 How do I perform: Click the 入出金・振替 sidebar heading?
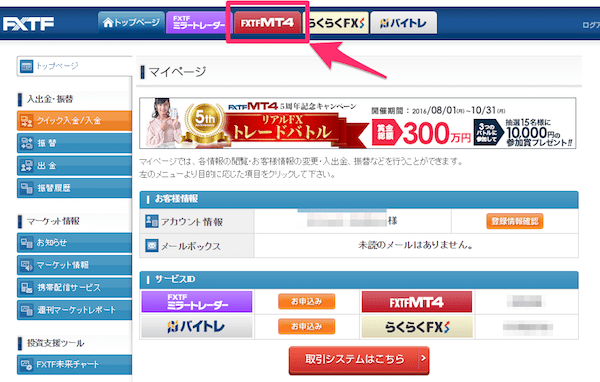tap(50, 99)
